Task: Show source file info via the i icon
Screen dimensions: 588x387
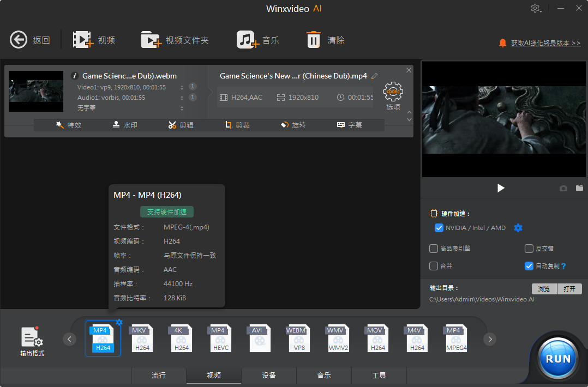Action: pyautogui.click(x=75, y=76)
